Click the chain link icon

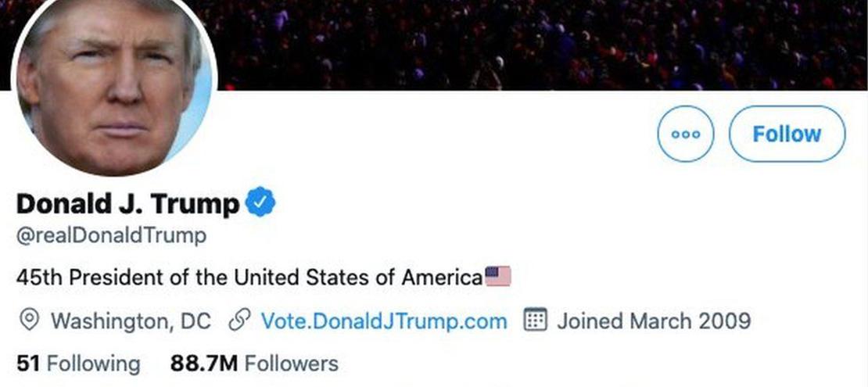[x=239, y=321]
